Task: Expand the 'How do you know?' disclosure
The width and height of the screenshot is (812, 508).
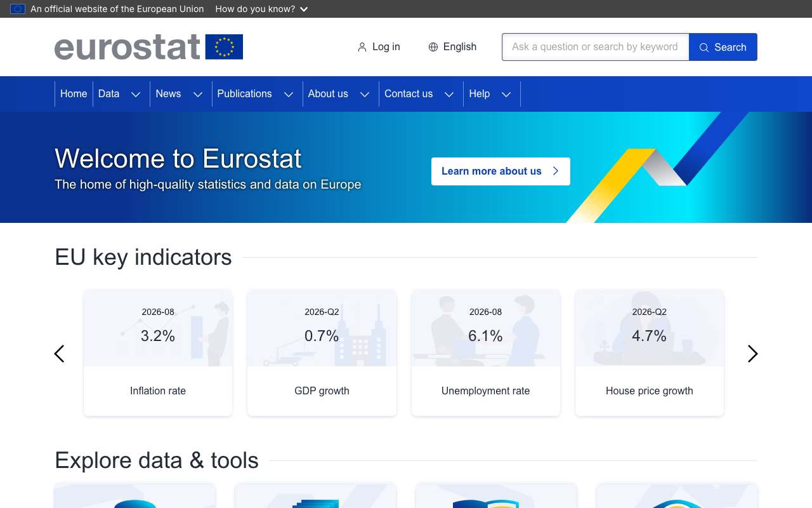Action: (261, 9)
